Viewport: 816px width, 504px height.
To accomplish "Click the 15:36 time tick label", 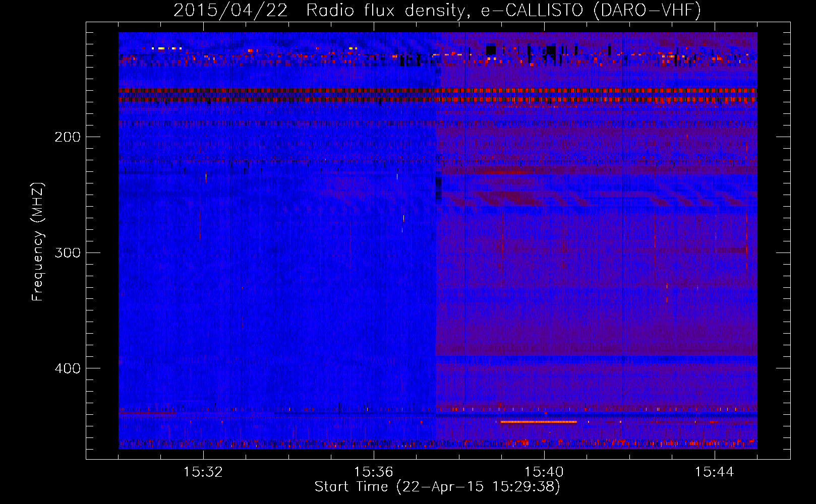I will pyautogui.click(x=374, y=472).
